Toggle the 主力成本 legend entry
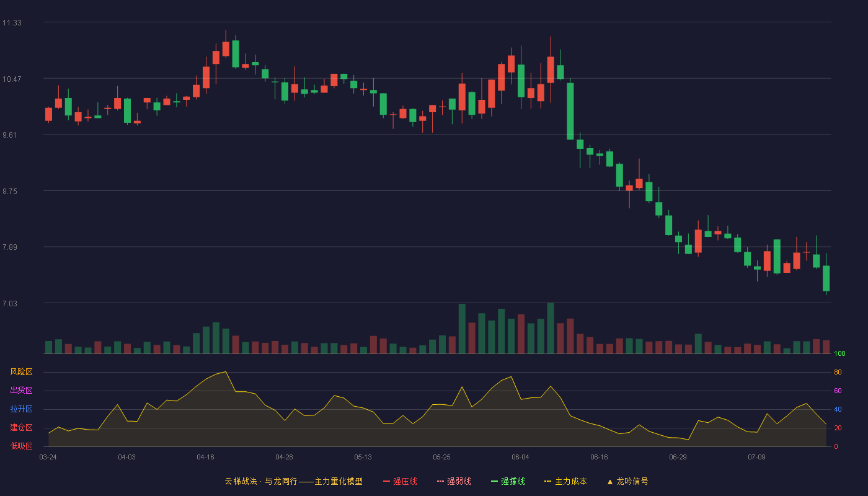Screen dimensions: 868x496 pos(565,481)
